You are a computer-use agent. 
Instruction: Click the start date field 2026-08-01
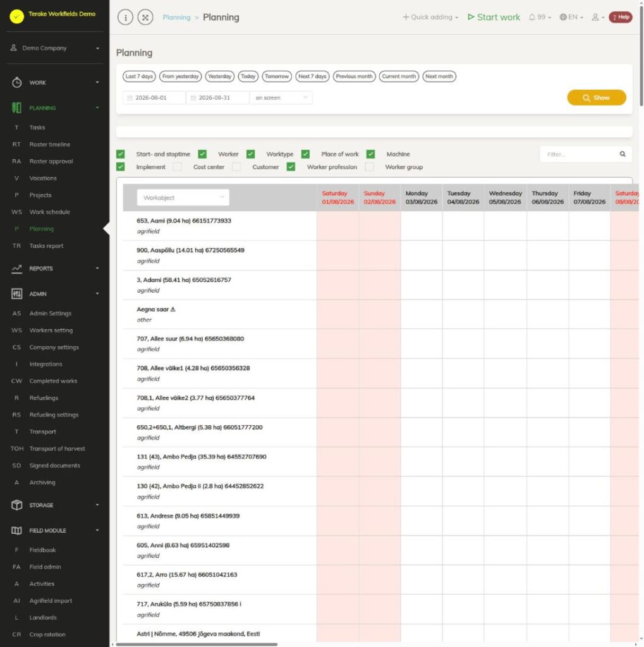pyautogui.click(x=154, y=98)
